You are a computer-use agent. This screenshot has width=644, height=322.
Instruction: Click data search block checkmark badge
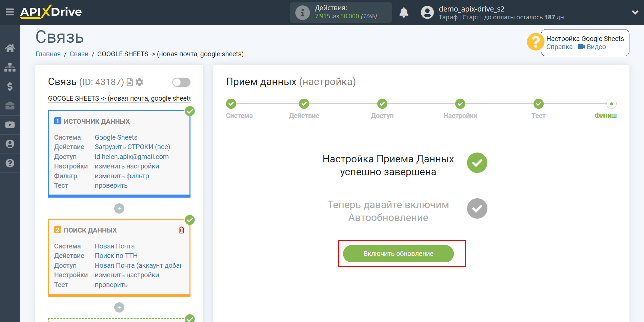(190, 220)
